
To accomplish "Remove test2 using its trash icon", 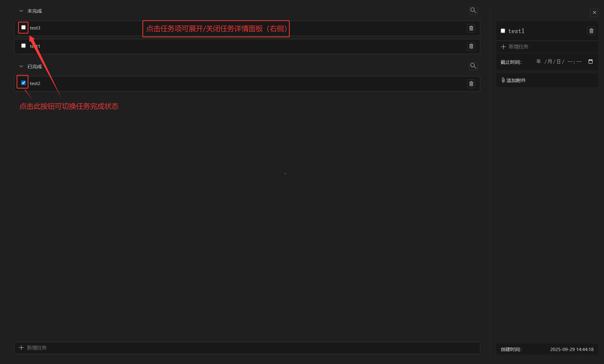I will (471, 84).
